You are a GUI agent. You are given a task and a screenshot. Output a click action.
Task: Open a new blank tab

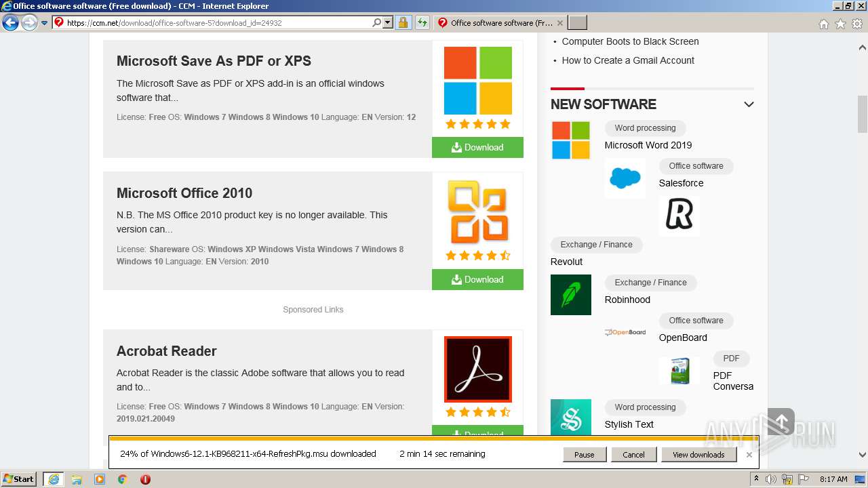click(x=577, y=23)
